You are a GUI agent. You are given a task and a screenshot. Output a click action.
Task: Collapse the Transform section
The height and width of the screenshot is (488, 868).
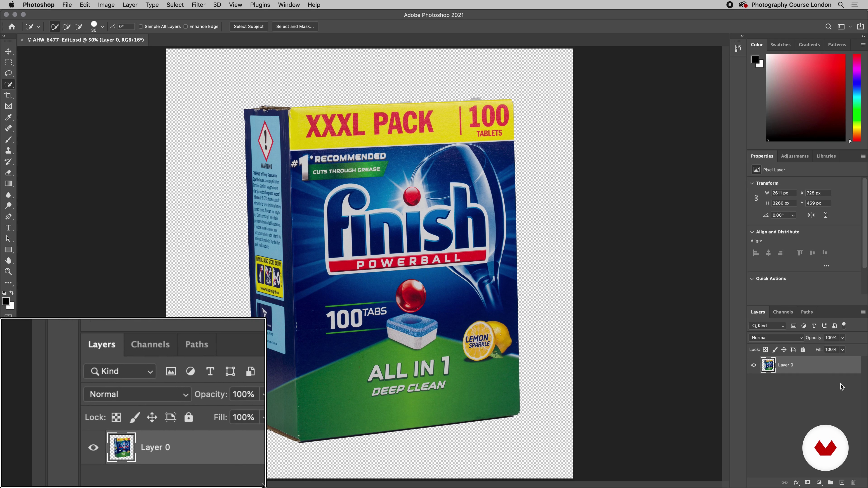tap(752, 183)
